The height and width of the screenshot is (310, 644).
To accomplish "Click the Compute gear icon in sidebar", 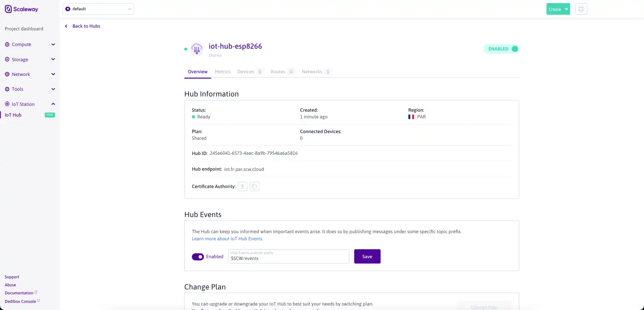I will 7,45.
